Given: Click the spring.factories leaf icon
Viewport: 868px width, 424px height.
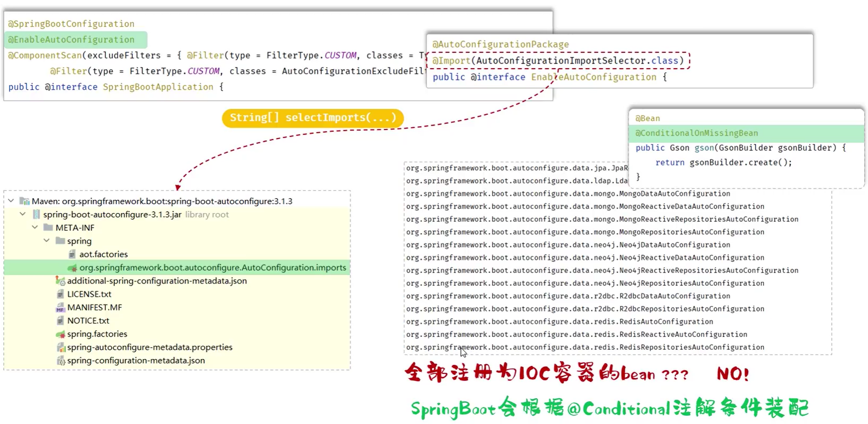Looking at the screenshot, I should pyautogui.click(x=60, y=334).
